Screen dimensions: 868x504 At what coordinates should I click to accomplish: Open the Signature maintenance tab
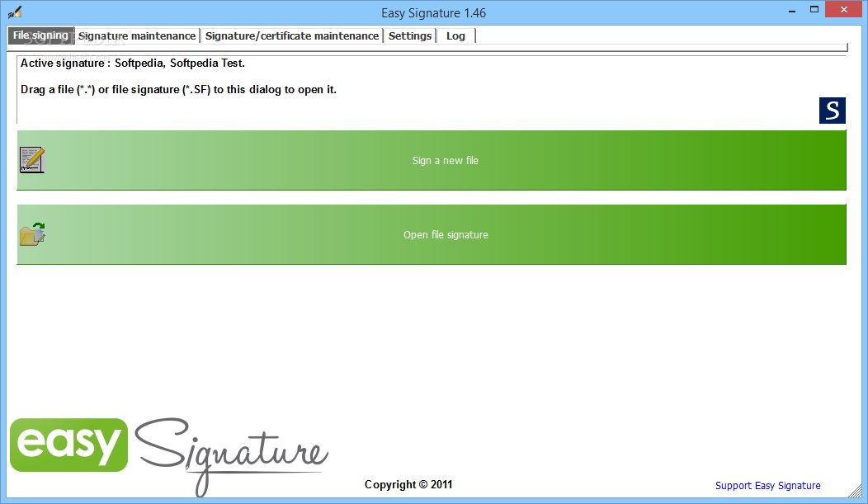pos(137,36)
